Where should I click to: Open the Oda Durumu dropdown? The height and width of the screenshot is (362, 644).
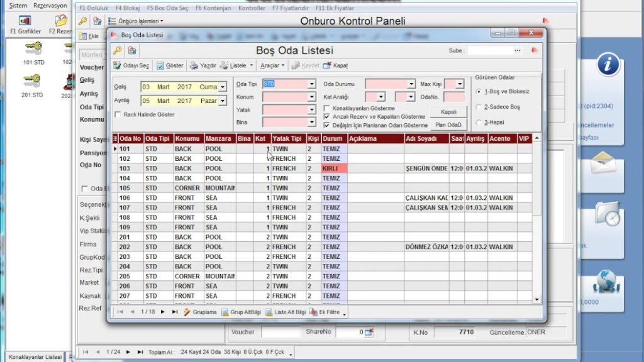point(412,84)
